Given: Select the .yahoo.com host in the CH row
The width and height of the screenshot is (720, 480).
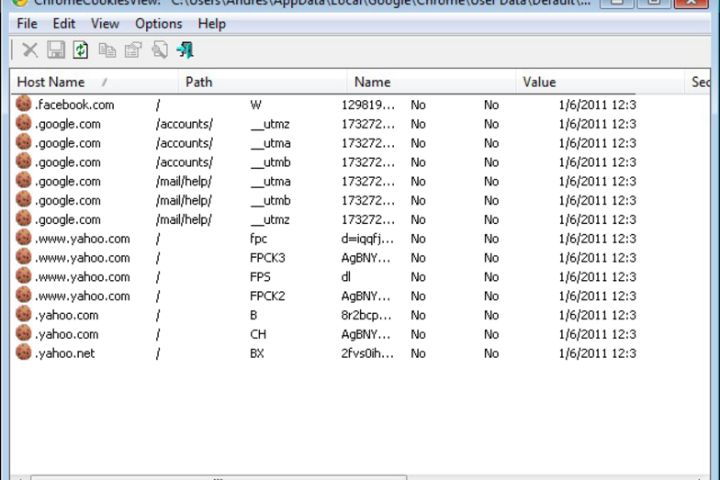Looking at the screenshot, I should coord(67,334).
